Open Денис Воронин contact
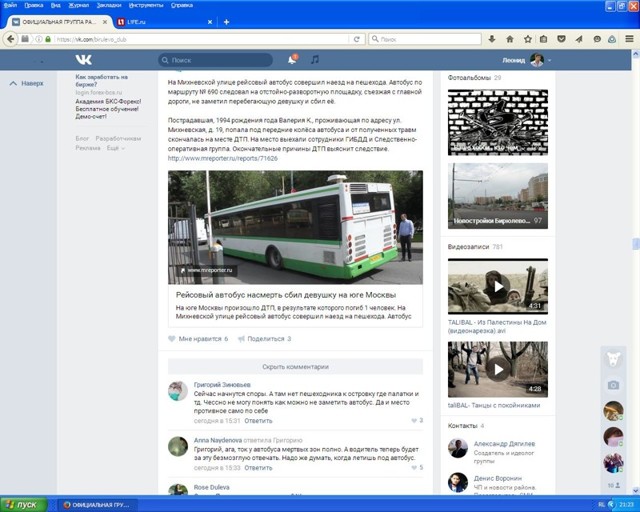The width and height of the screenshot is (640, 512). click(x=498, y=478)
